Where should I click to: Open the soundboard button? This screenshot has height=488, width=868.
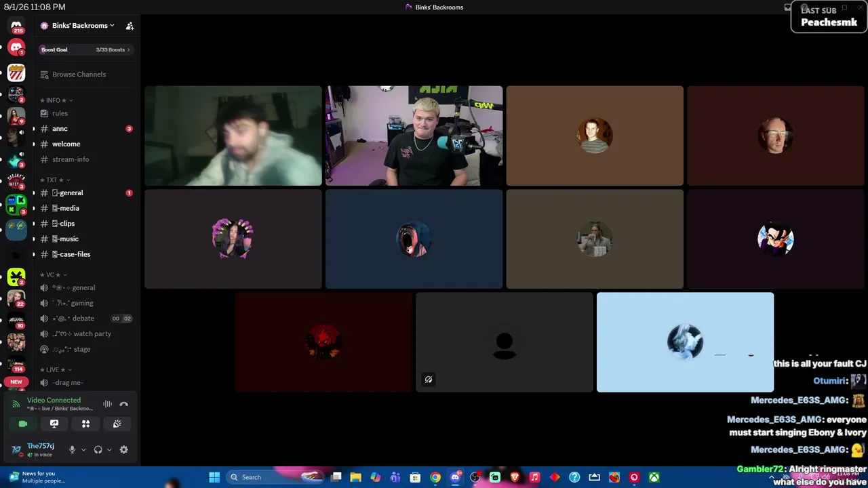click(117, 424)
